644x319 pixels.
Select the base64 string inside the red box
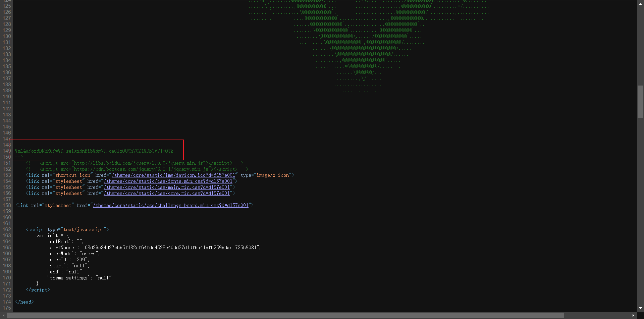95,151
